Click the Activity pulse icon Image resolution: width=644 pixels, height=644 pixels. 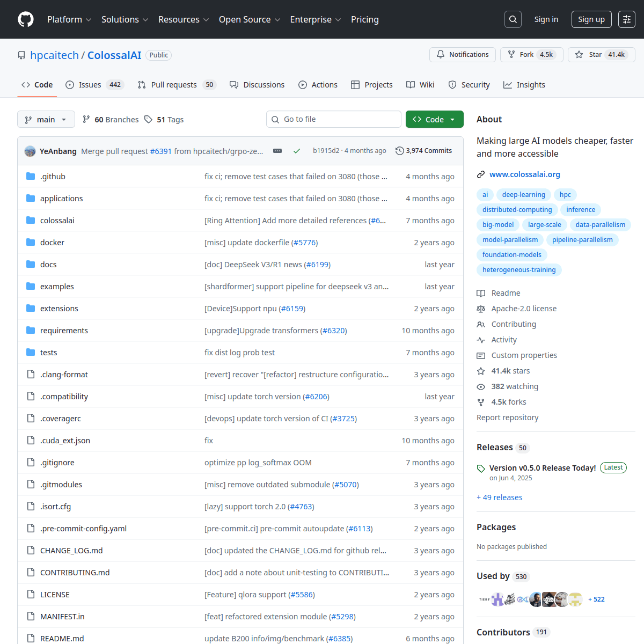[481, 340]
